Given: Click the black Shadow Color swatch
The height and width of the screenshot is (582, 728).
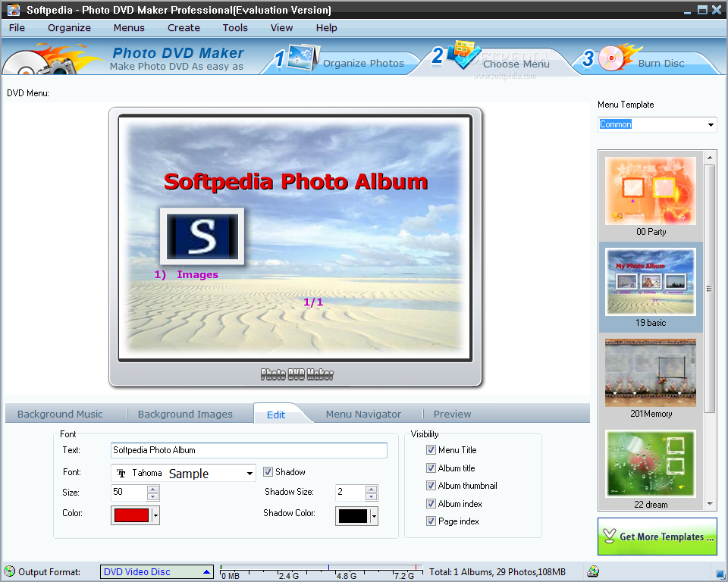Looking at the screenshot, I should (353, 515).
